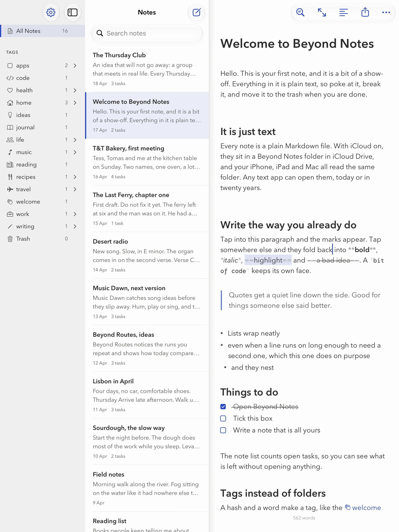Open the Field notes entry
Screen dimensions: 399x532
click(147, 489)
